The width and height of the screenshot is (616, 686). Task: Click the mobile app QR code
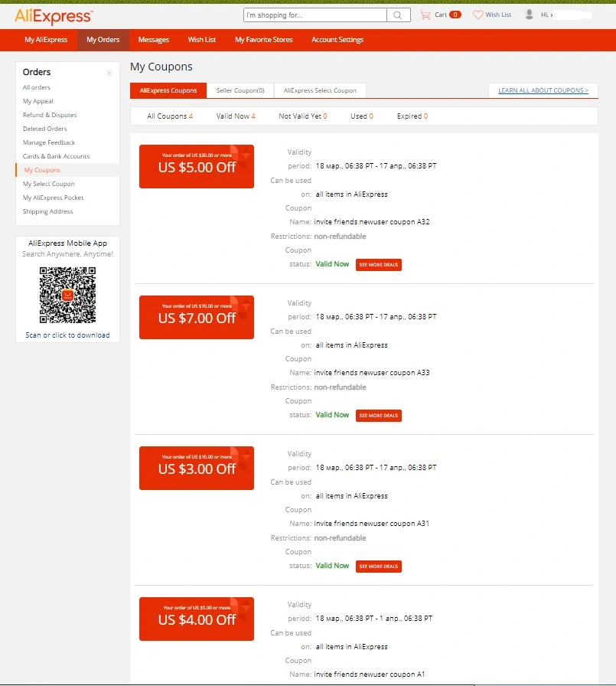click(68, 295)
